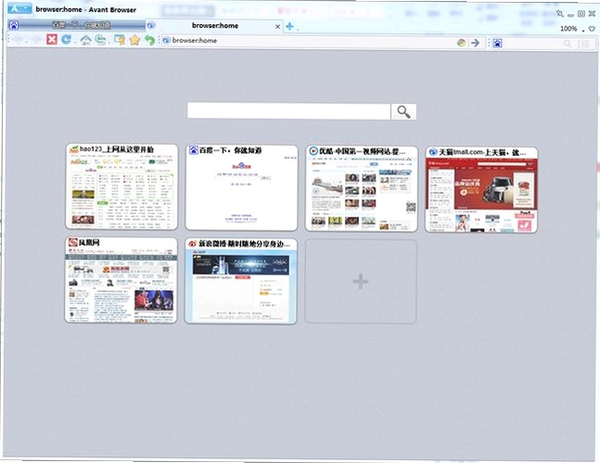Open the Tmall 天猫 speed dial thumbnail
600x463 pixels.
[x=481, y=189]
